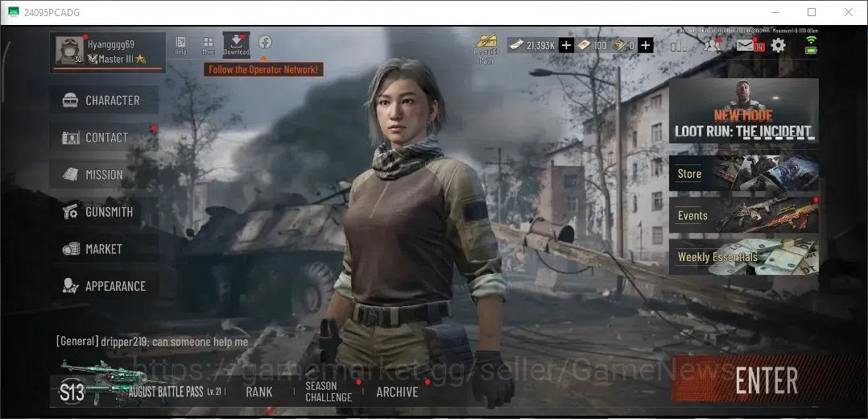868x419 pixels.
Task: Open the Help icon
Action: (180, 45)
